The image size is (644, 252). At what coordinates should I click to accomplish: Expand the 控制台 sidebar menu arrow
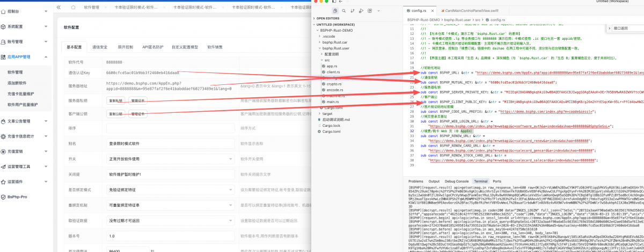coord(45,11)
